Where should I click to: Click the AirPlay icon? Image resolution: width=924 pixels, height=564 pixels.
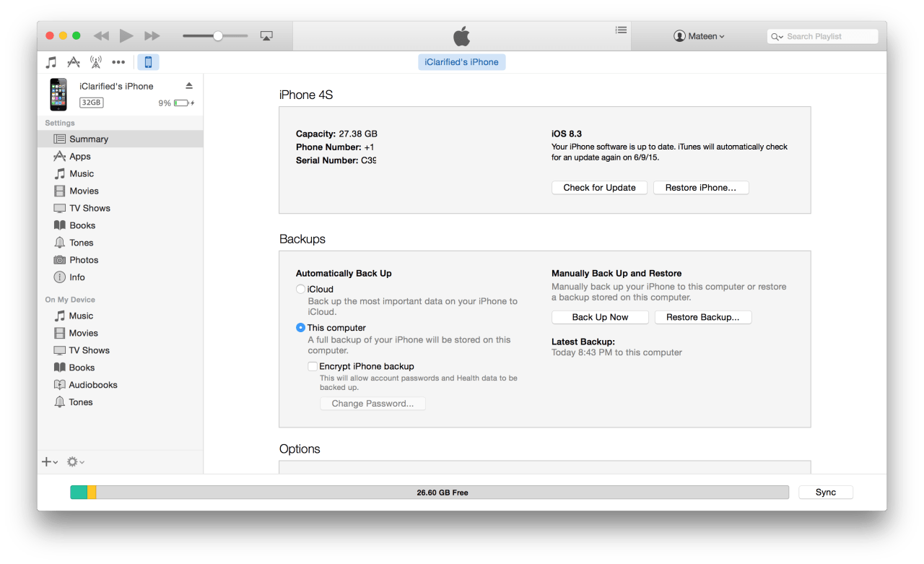pyautogui.click(x=266, y=36)
